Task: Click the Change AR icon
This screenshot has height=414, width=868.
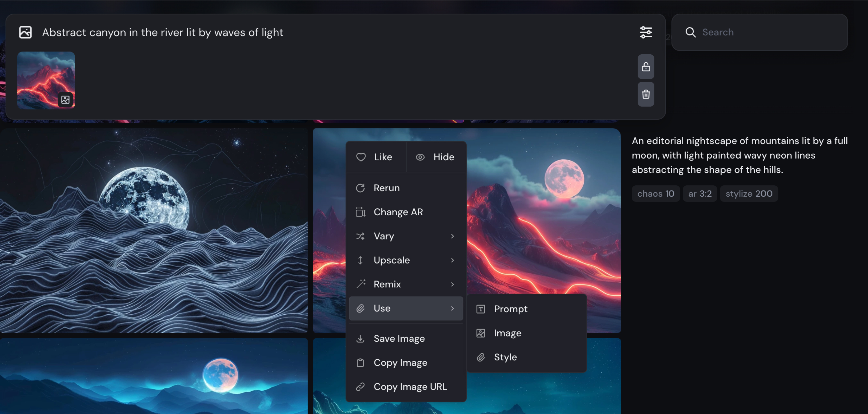Action: tap(360, 212)
